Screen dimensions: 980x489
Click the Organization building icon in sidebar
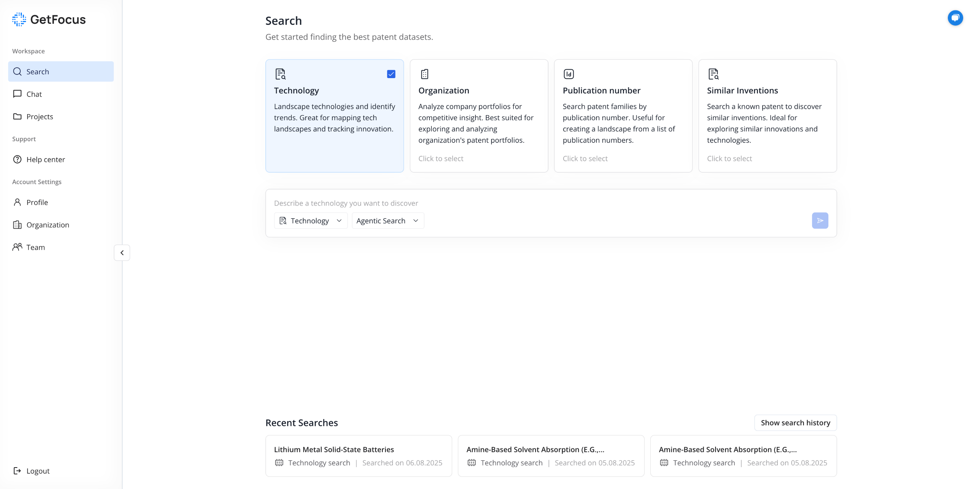17,225
